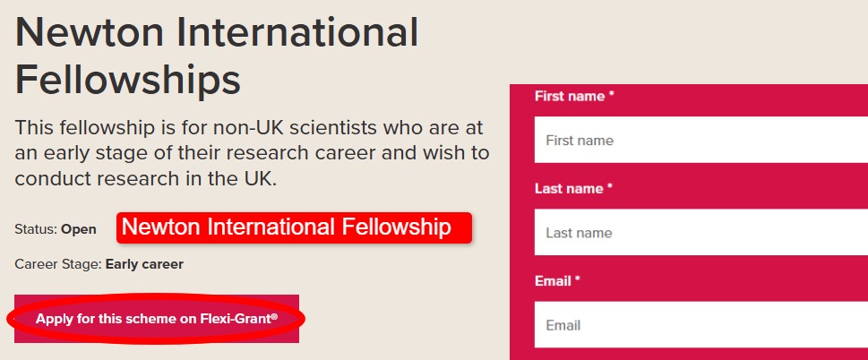Click the bold "Early career" value
This screenshot has height=360, width=868.
click(144, 264)
